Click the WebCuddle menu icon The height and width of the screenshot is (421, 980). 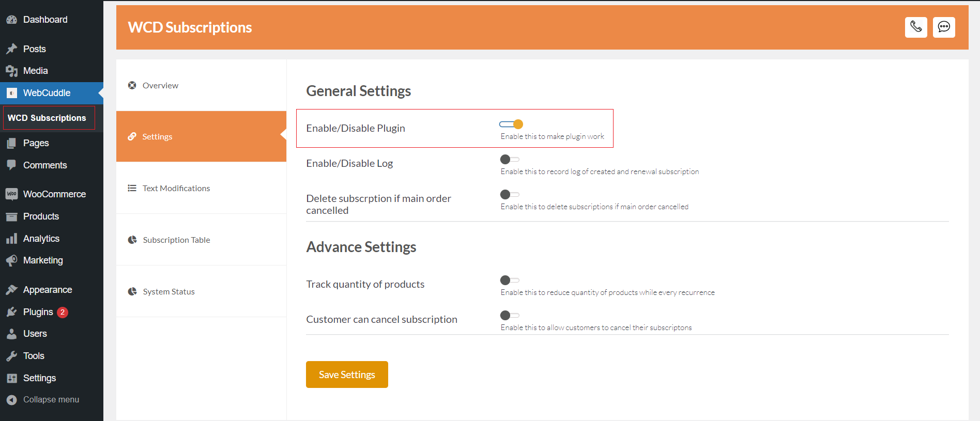click(11, 93)
